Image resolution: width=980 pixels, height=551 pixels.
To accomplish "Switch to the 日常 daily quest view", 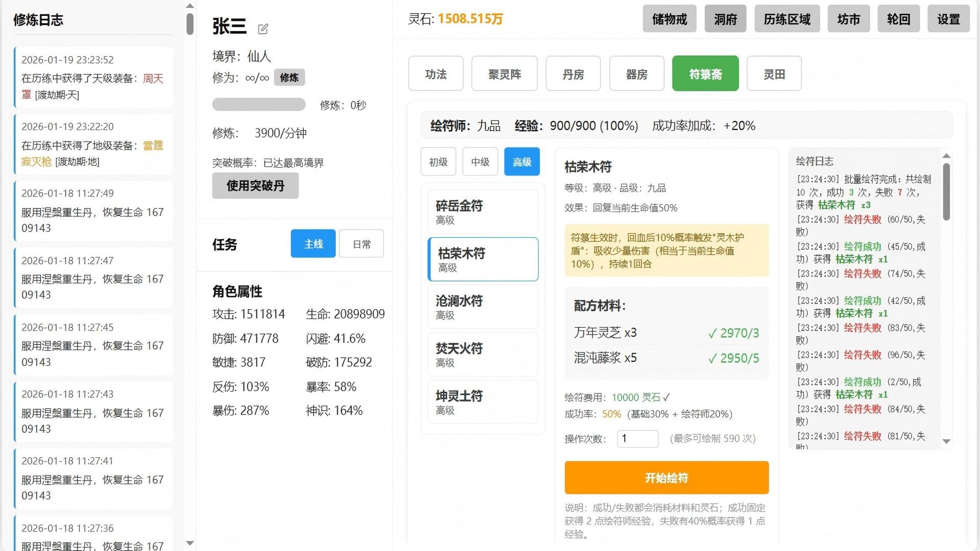I will [361, 243].
